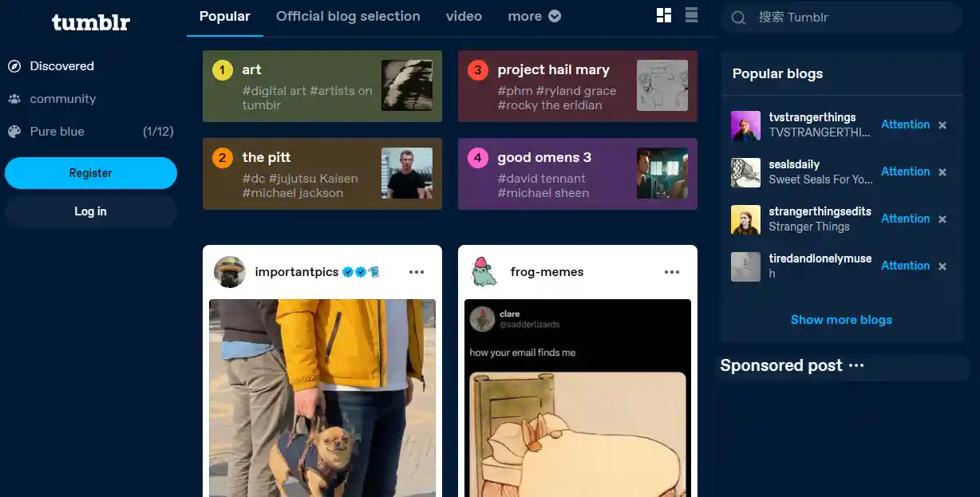Open Sponsored post options dots
This screenshot has width=980, height=497.
(x=856, y=365)
